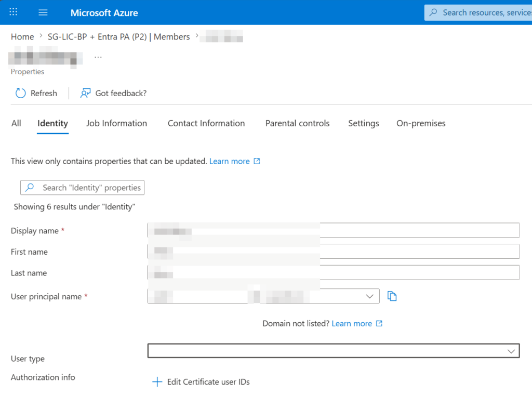
Task: Click the feedback person icon
Action: click(x=85, y=93)
